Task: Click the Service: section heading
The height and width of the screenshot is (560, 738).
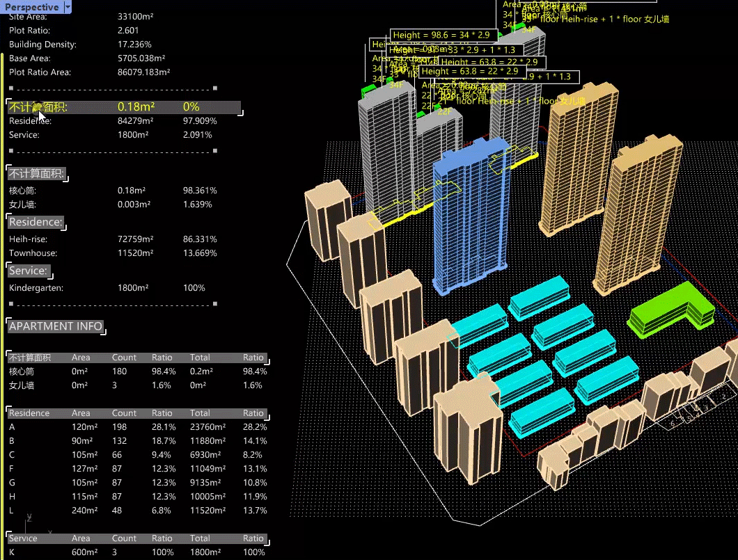Action: pyautogui.click(x=29, y=271)
